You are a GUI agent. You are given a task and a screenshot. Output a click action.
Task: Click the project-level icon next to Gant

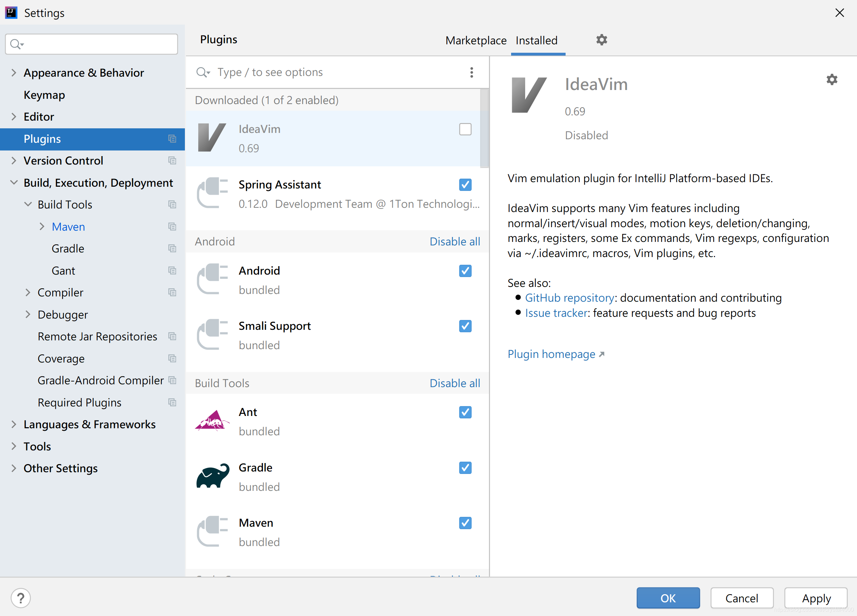point(172,271)
